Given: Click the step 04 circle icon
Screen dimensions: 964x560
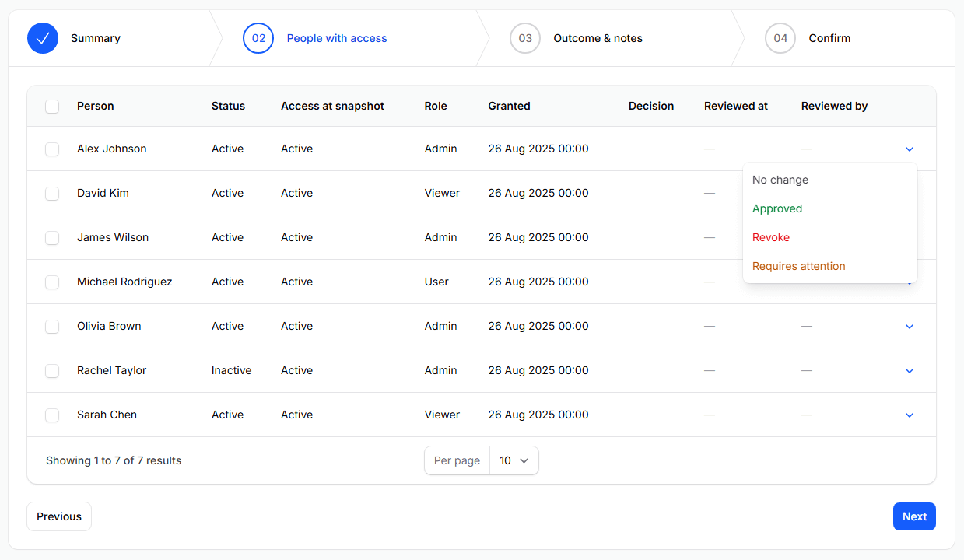Looking at the screenshot, I should coord(780,38).
